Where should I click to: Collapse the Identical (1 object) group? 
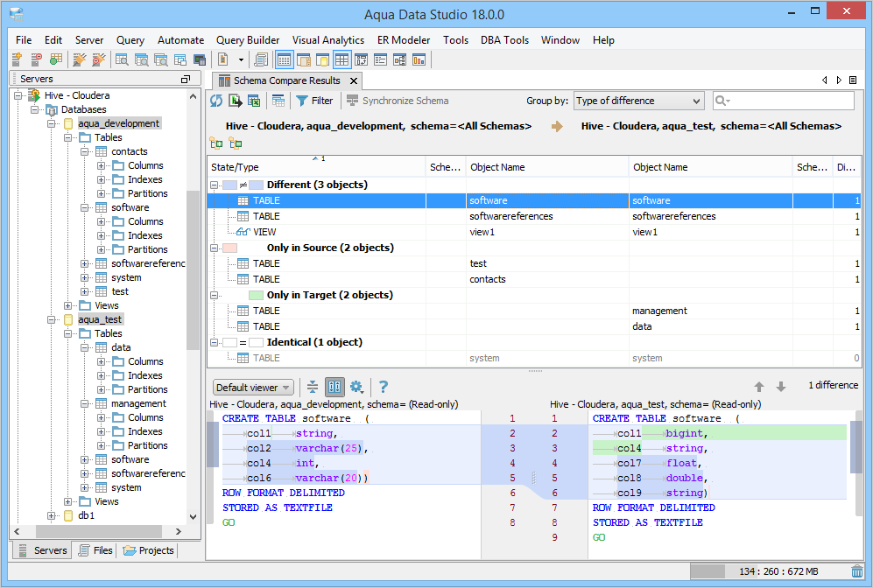click(x=214, y=343)
